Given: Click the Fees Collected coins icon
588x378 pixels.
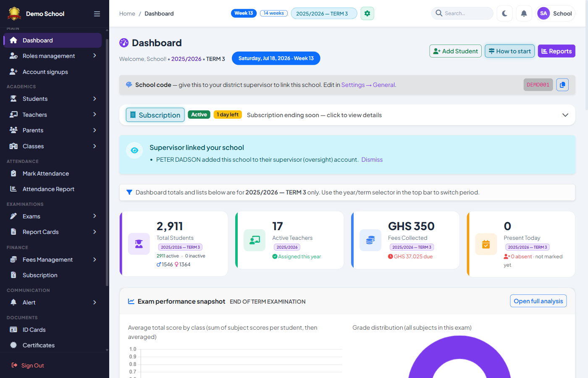Looking at the screenshot, I should (x=370, y=240).
